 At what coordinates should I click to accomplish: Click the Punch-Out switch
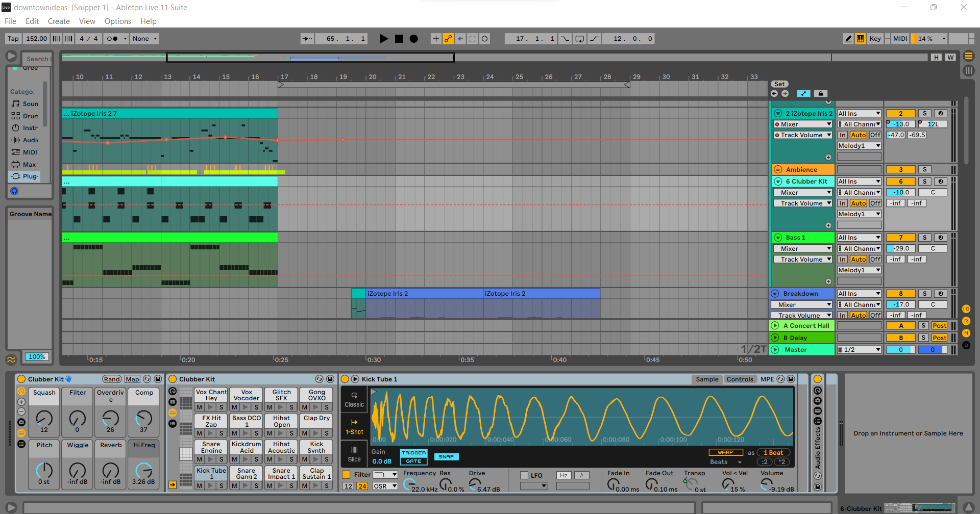[595, 39]
